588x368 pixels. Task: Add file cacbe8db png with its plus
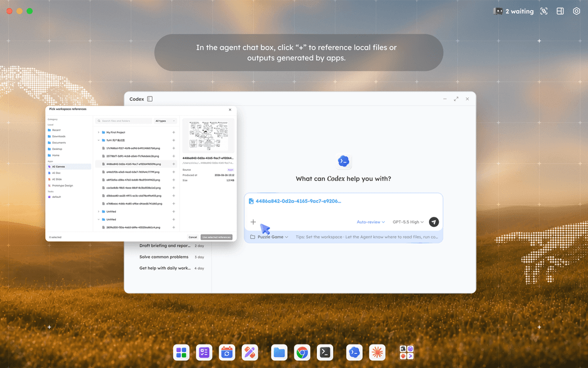coord(174,188)
